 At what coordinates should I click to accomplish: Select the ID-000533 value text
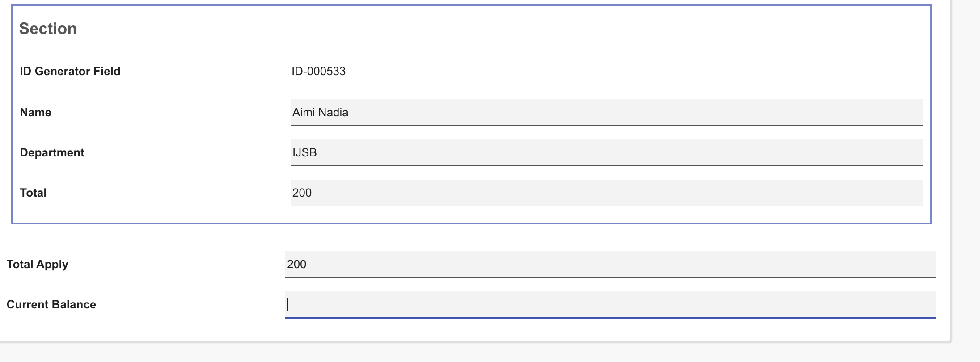click(318, 71)
